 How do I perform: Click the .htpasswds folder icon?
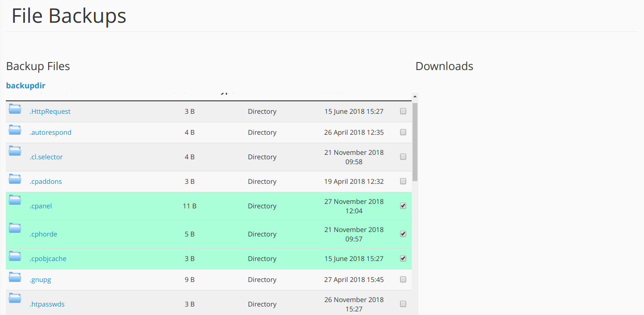pyautogui.click(x=15, y=298)
